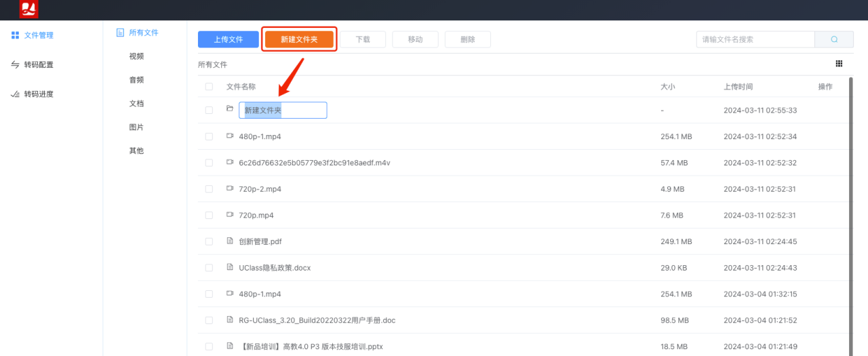
Task: Click the folder icon in new folder row
Action: click(230, 108)
